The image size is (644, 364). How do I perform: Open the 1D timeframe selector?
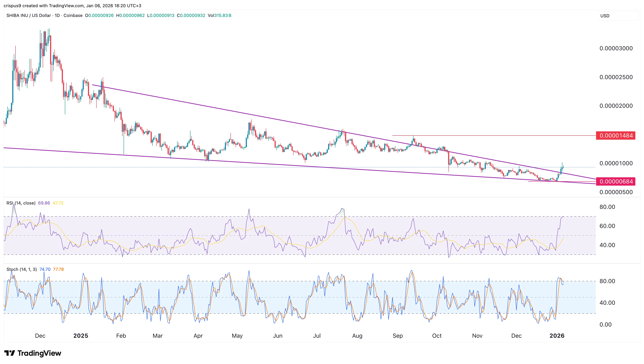point(58,15)
